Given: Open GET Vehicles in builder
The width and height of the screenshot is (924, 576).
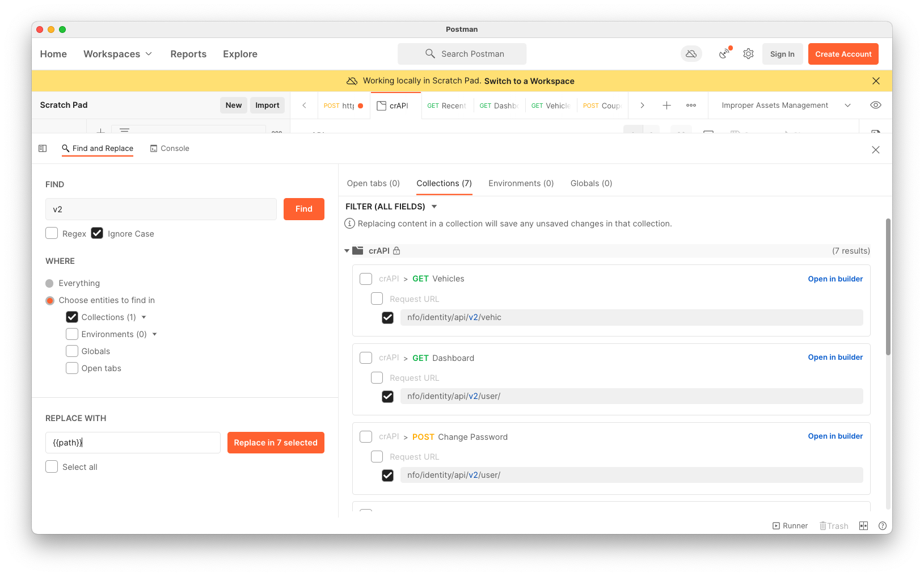Looking at the screenshot, I should click(x=835, y=279).
